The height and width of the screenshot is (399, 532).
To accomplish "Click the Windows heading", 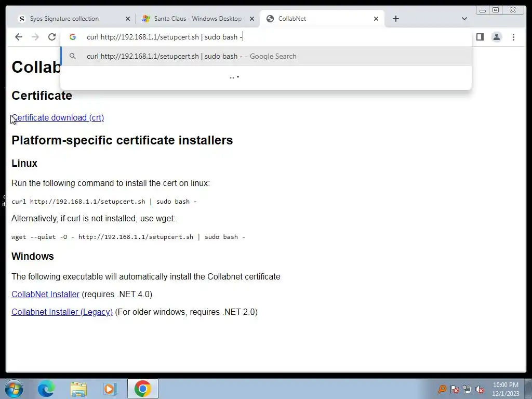I will [x=33, y=256].
